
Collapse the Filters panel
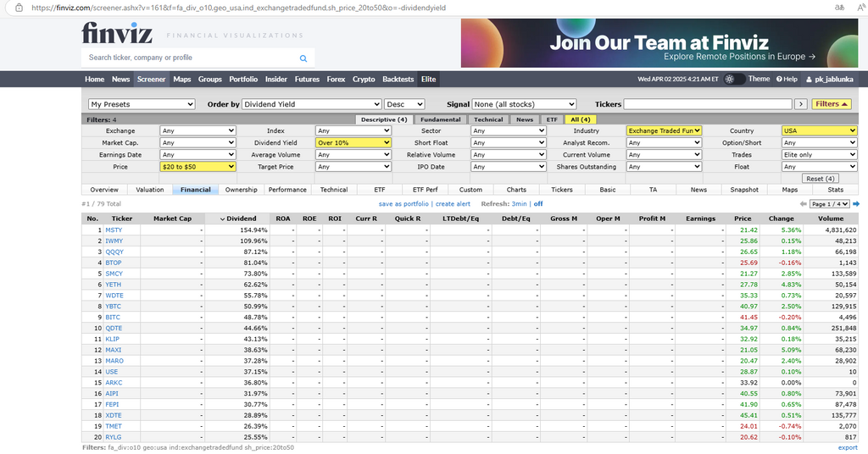831,104
